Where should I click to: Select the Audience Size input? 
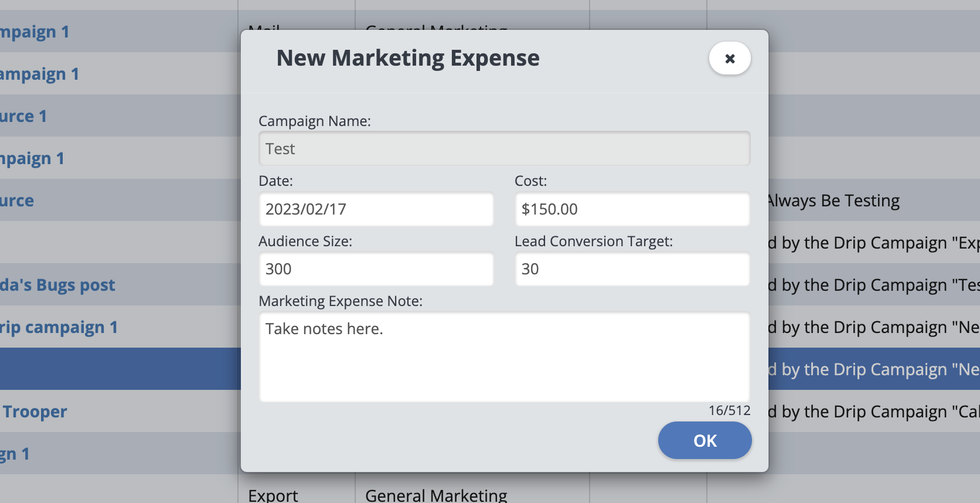pyautogui.click(x=376, y=269)
